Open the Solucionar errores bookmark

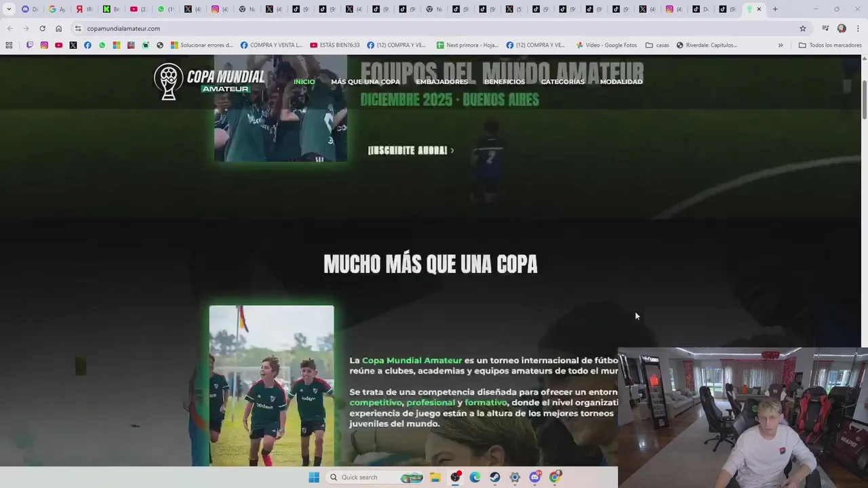coord(201,45)
